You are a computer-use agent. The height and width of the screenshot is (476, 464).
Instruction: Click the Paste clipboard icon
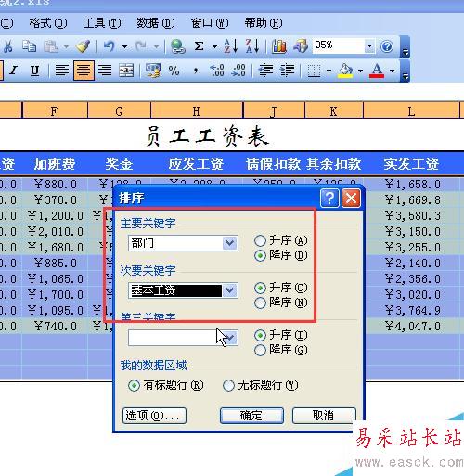click(51, 46)
